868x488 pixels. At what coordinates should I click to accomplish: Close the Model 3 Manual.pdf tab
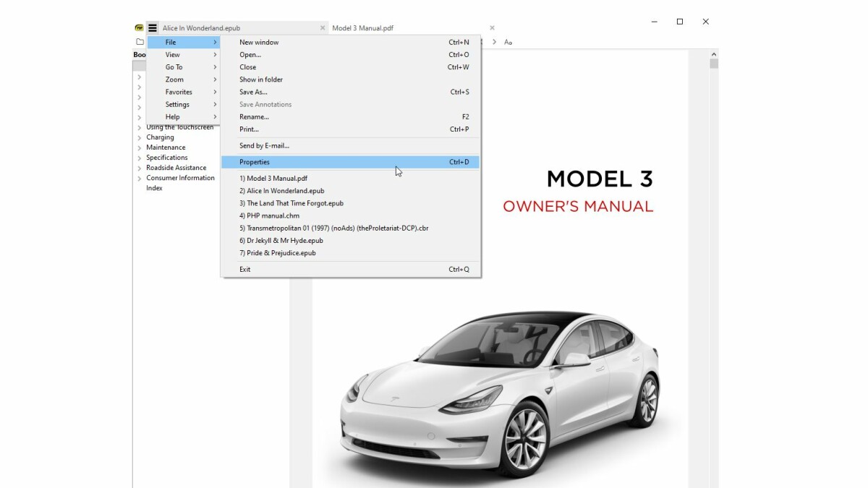coord(492,28)
